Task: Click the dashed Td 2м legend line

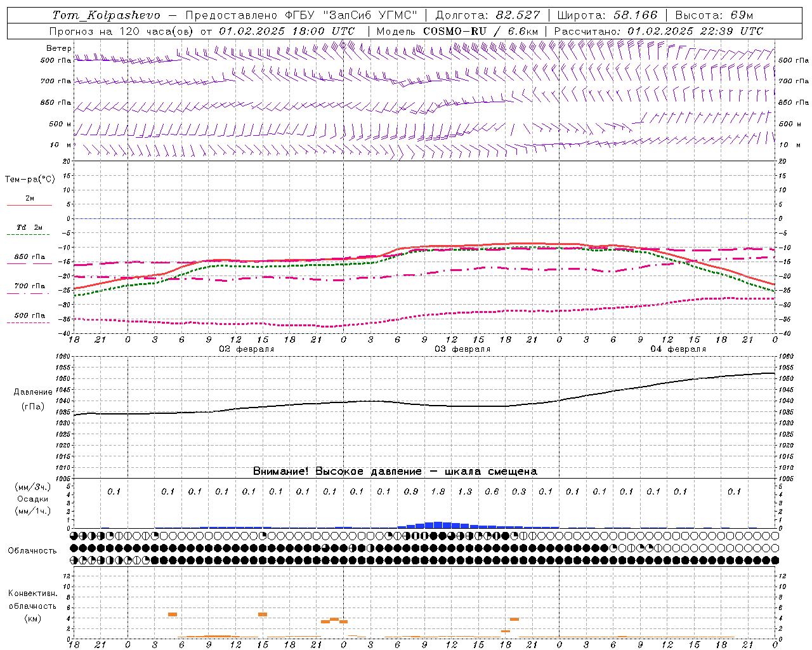Action: tap(29, 235)
